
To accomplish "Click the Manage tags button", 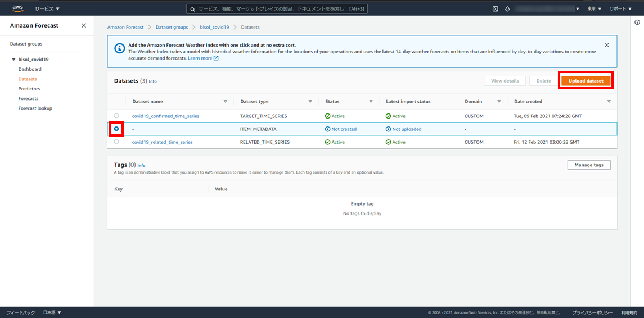I will [x=588, y=165].
